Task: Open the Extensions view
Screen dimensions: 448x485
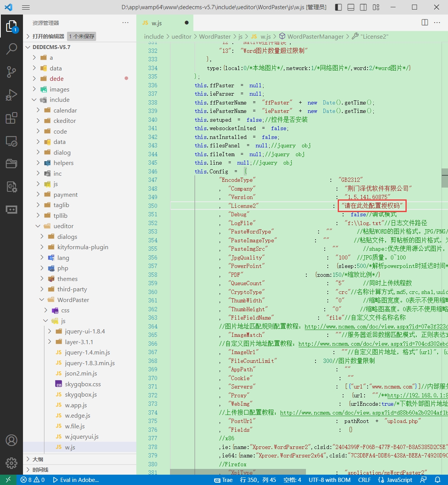Action: point(11,118)
